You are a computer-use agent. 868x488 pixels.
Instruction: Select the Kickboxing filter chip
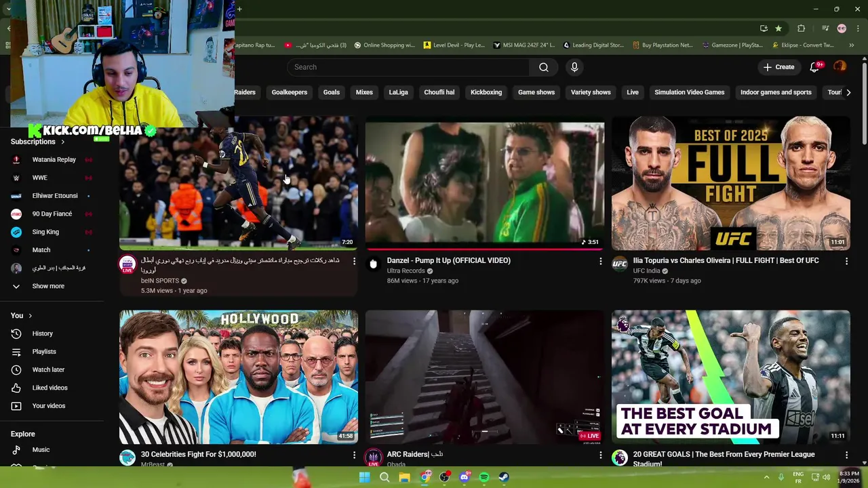486,92
